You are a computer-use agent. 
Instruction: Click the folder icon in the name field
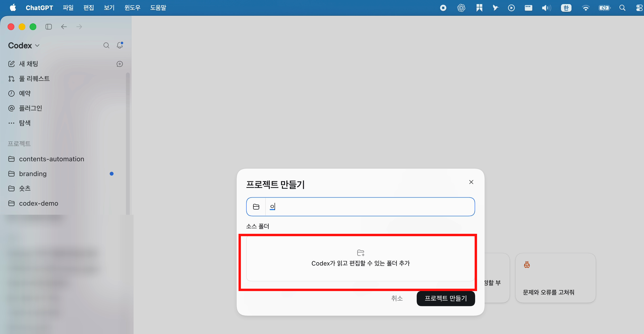256,207
